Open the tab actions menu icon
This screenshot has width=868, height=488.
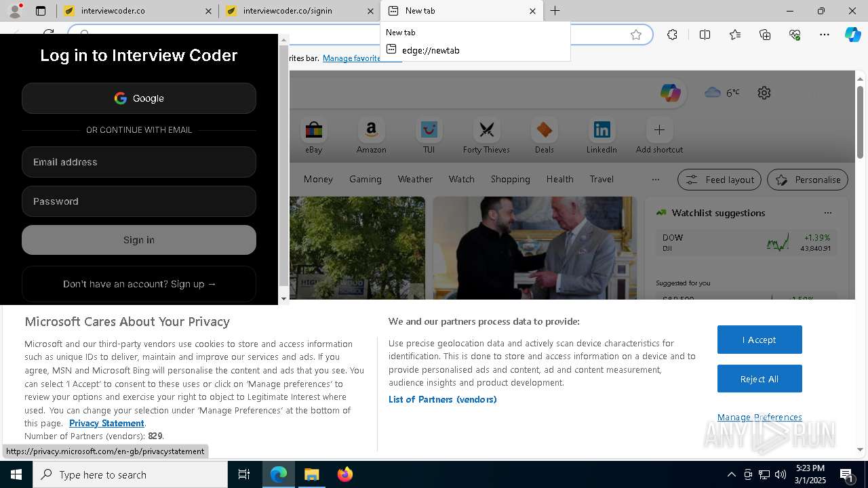[x=41, y=11]
